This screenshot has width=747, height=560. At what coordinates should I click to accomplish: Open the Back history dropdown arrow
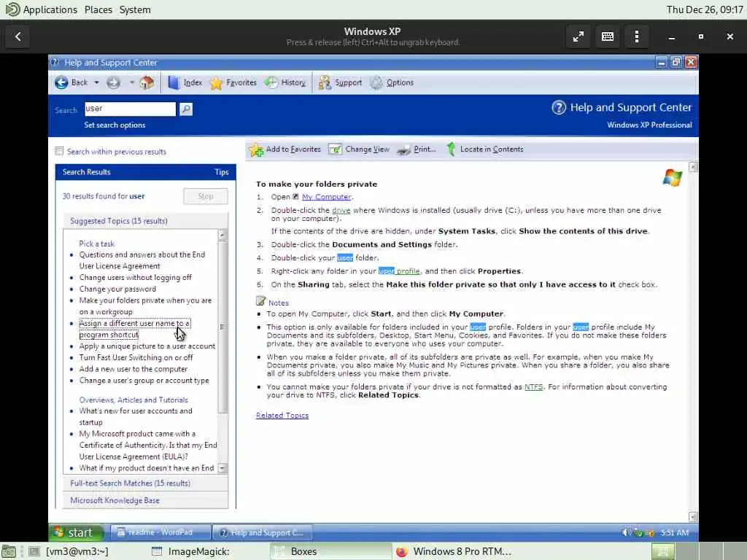point(96,82)
